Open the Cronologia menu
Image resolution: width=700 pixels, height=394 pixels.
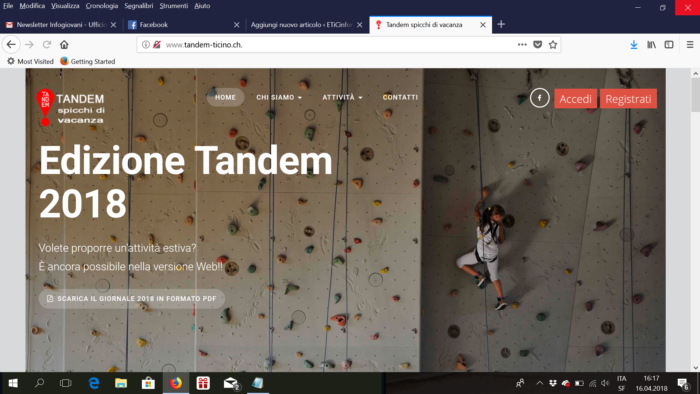[x=102, y=6]
